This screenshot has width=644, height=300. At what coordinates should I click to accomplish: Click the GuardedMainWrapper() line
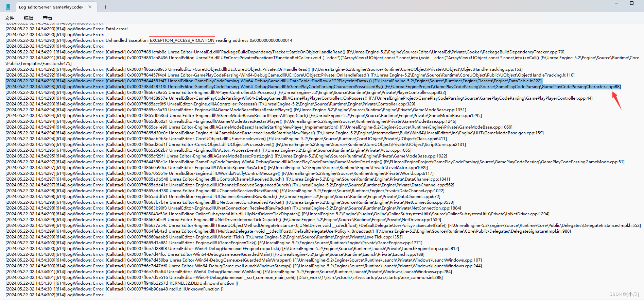click(x=244, y=260)
